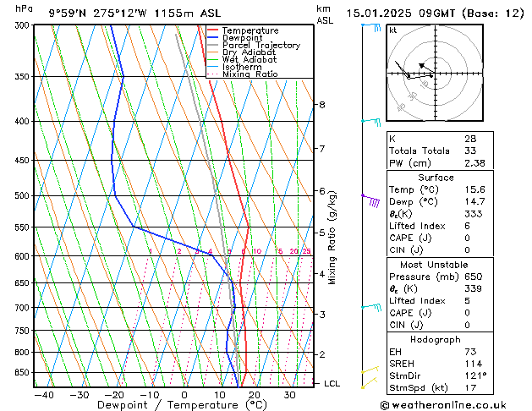Click the cyan wind barb at 700 hPa
Image resolution: width=532 pixels, height=411 pixels.
pyautogui.click(x=371, y=307)
